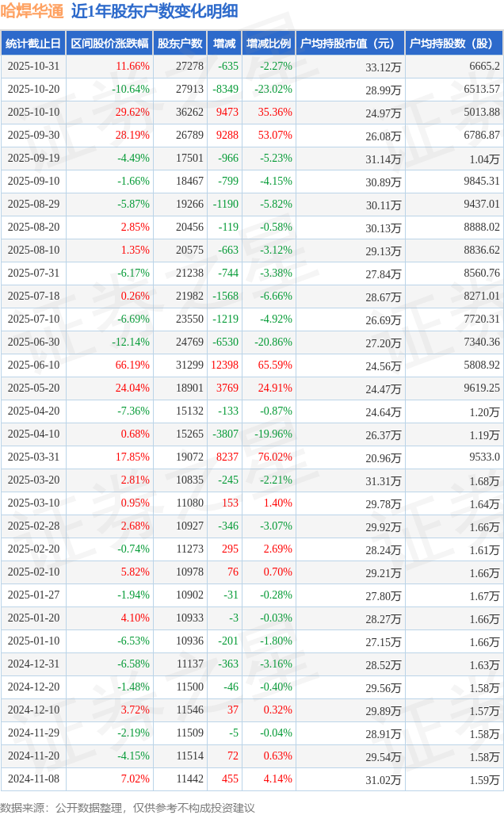This screenshot has width=504, height=815.
Task: Click the 哈焊华通 stock name in title
Action: tap(32, 11)
